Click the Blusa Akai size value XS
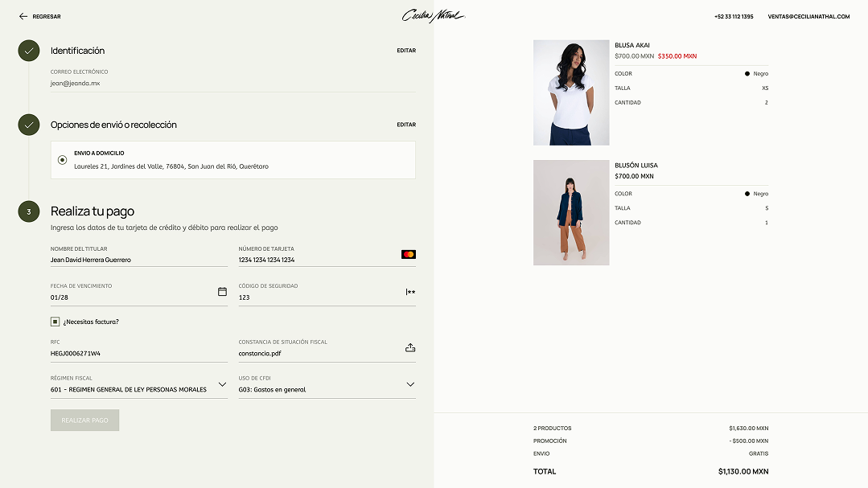Screen dimensions: 868x488 point(765,88)
